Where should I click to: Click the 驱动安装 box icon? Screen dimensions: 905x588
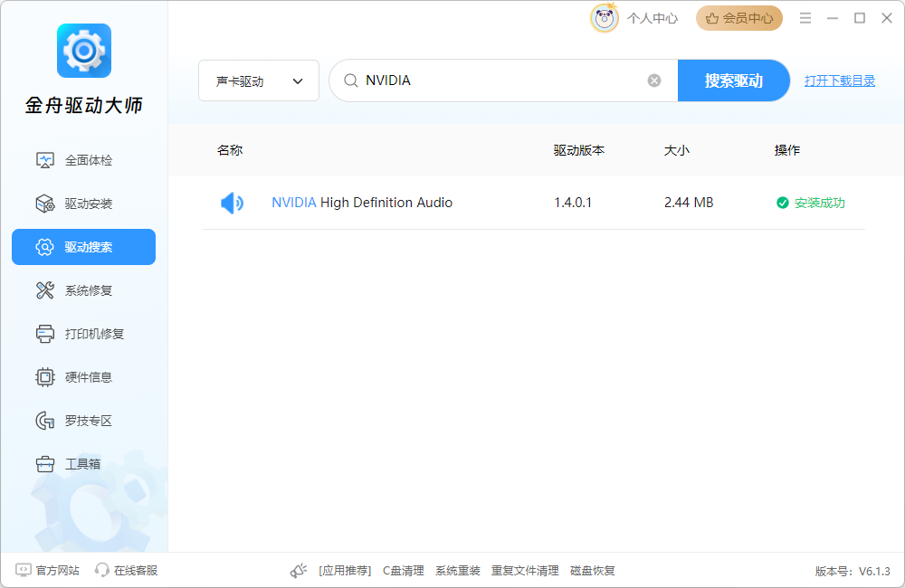click(45, 204)
